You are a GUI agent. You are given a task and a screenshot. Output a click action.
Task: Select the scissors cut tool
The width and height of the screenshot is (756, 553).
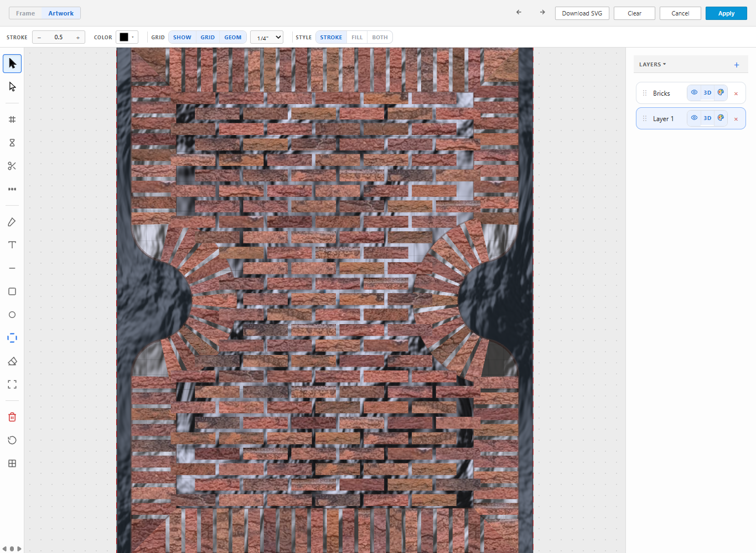tap(12, 166)
